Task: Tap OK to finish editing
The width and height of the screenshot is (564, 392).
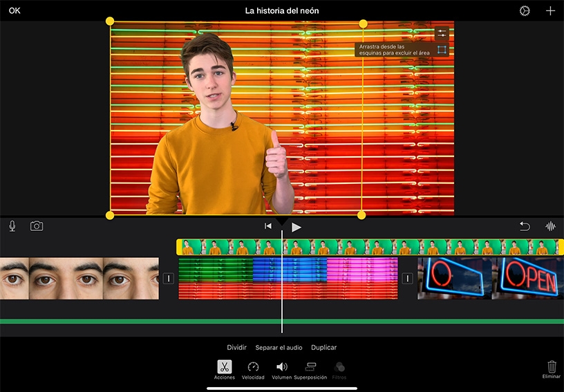Action: coord(15,11)
